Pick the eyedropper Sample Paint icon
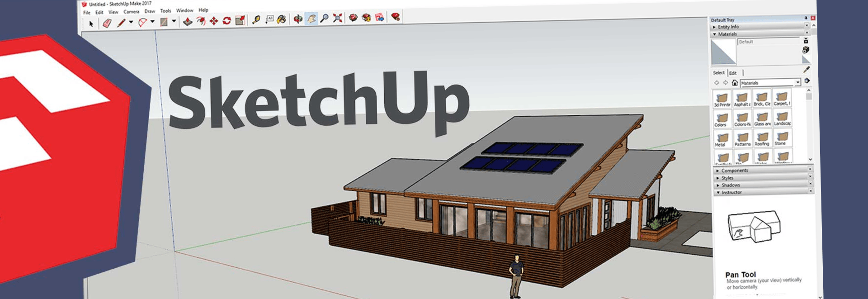 806,70
